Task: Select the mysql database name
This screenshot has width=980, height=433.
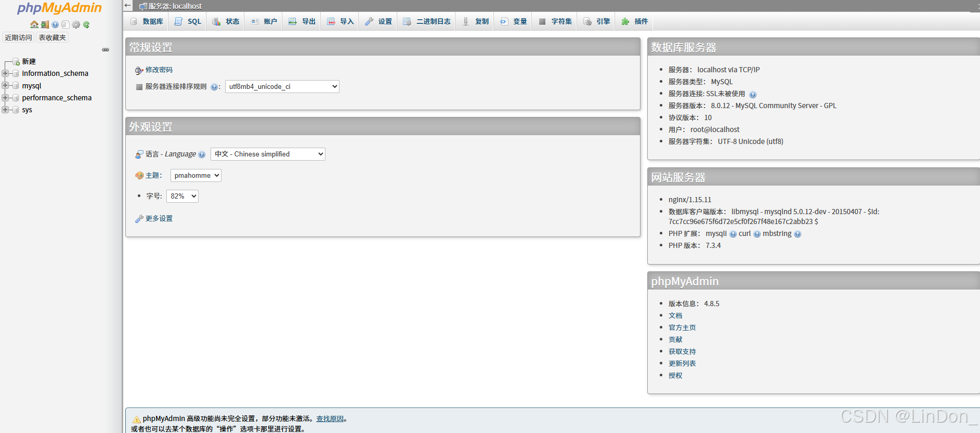Action: click(32, 86)
